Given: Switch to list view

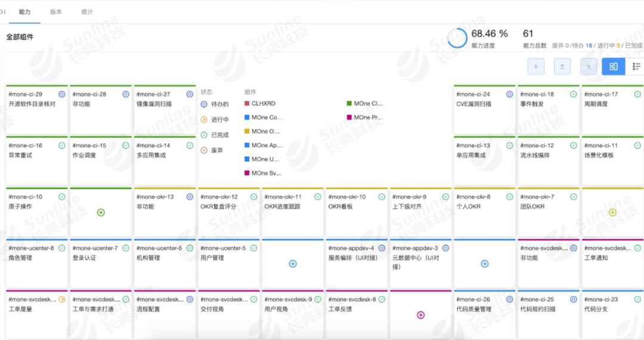Looking at the screenshot, I should pyautogui.click(x=636, y=67).
